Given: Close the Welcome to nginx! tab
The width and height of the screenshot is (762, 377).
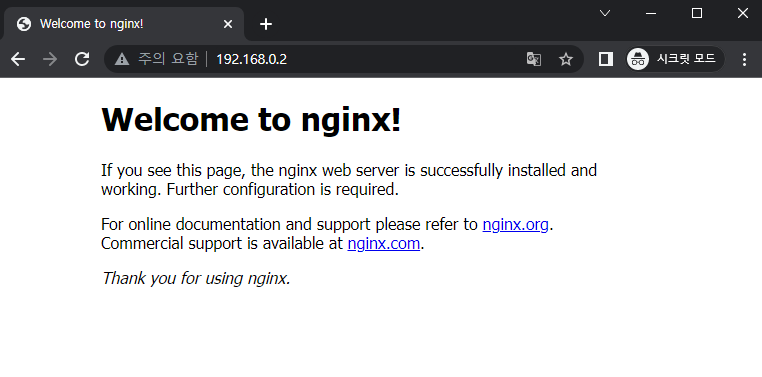Looking at the screenshot, I should 227,24.
